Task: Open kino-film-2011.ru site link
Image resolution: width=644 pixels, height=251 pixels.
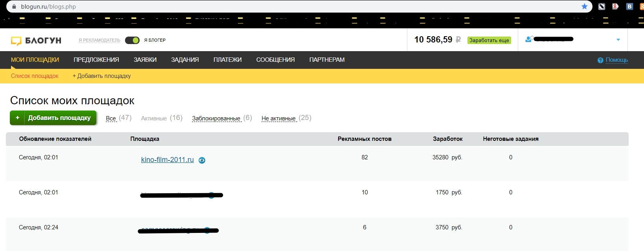Action: [167, 160]
